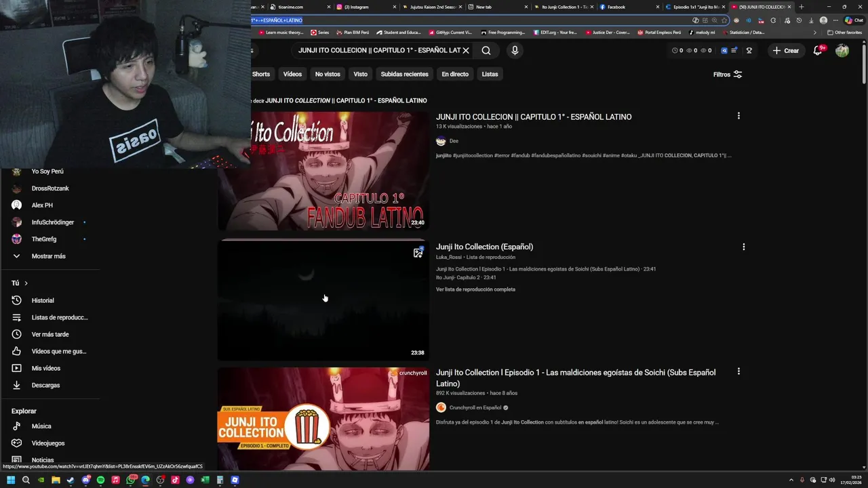Open a new browser tab with the plus
The image size is (868, 488).
(801, 7)
